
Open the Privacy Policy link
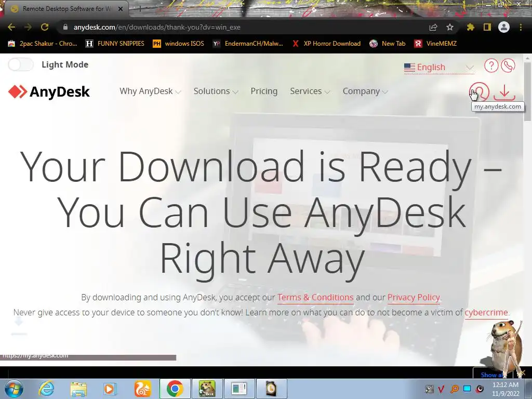tap(414, 297)
